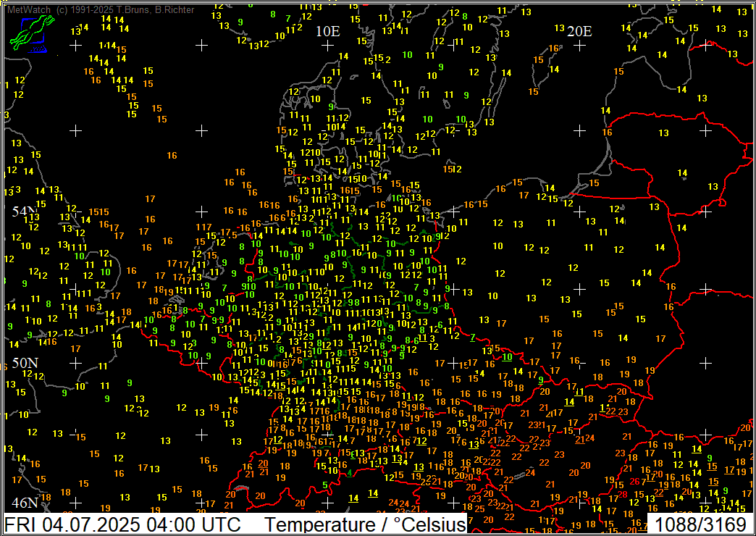
Task: Click the station counter 1088/3169
Action: (700, 524)
